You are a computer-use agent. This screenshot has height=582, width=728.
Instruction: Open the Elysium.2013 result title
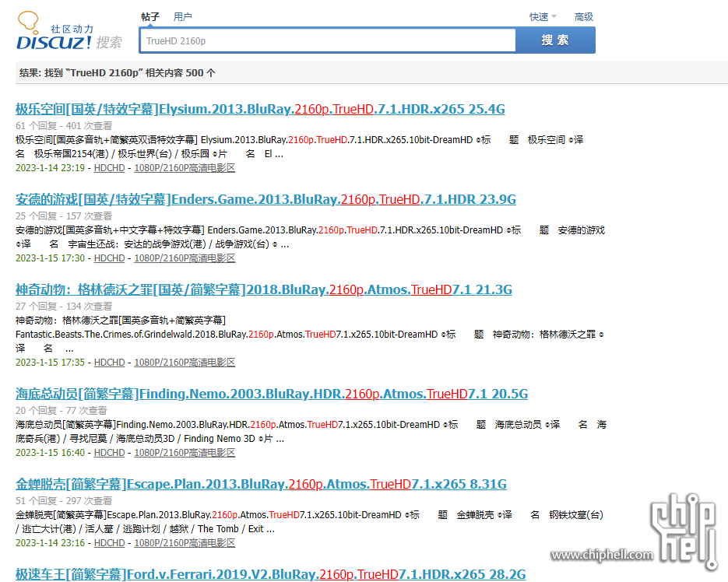260,109
